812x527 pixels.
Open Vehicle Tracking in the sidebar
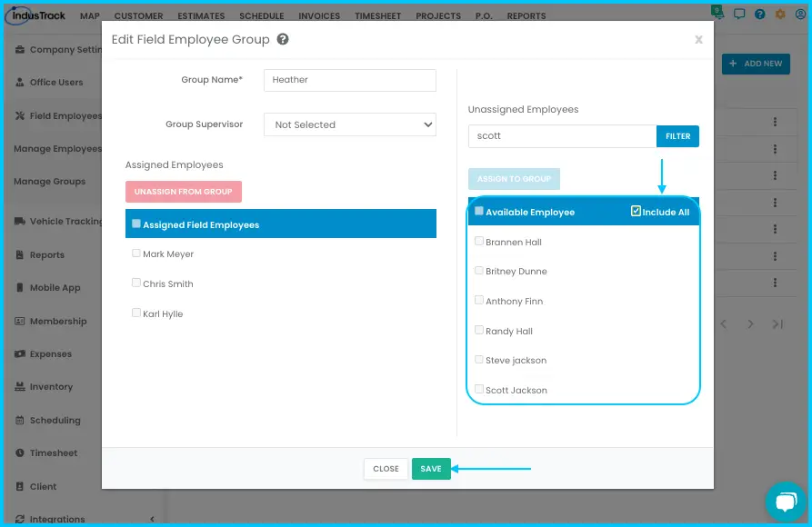click(x=58, y=222)
